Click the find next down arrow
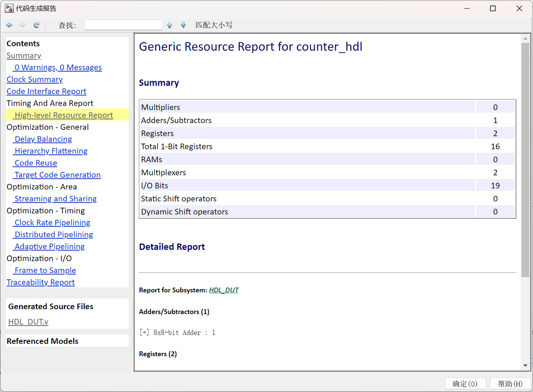533x392 pixels. tap(183, 25)
